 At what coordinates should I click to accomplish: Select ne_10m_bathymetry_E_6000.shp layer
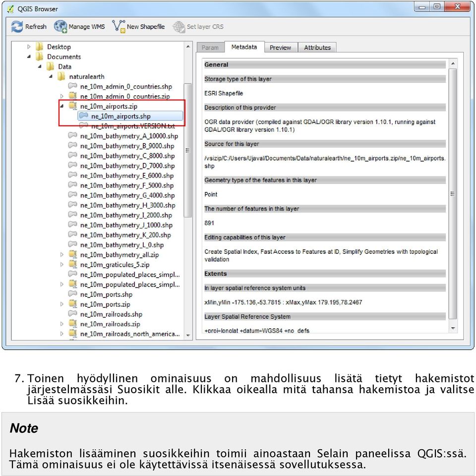click(127, 176)
